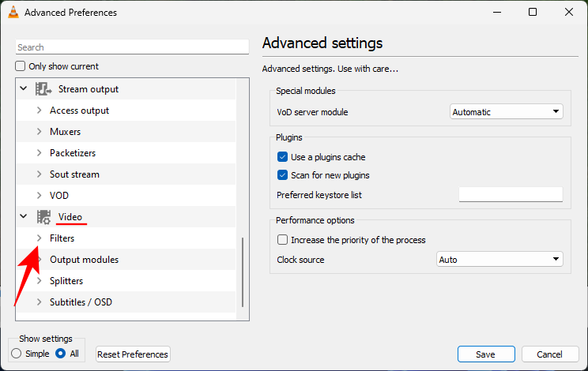588x371 pixels.
Task: Uncheck Use a plugins cache
Action: click(x=283, y=157)
